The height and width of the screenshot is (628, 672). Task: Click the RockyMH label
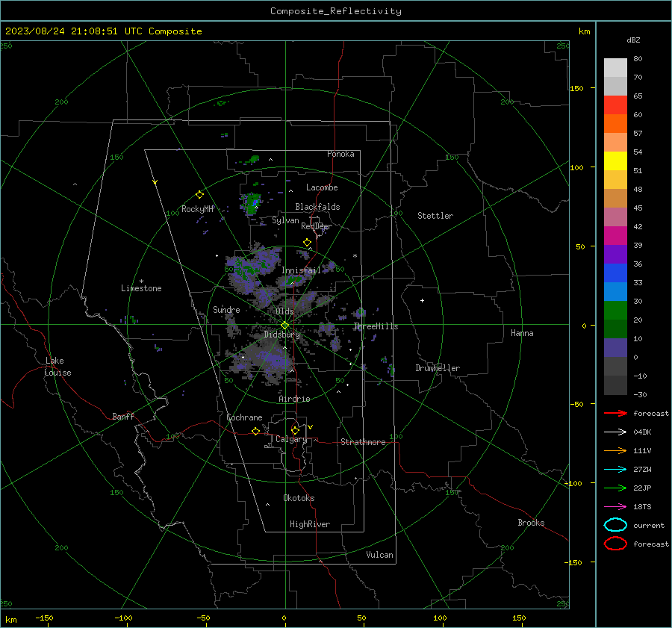tap(197, 209)
